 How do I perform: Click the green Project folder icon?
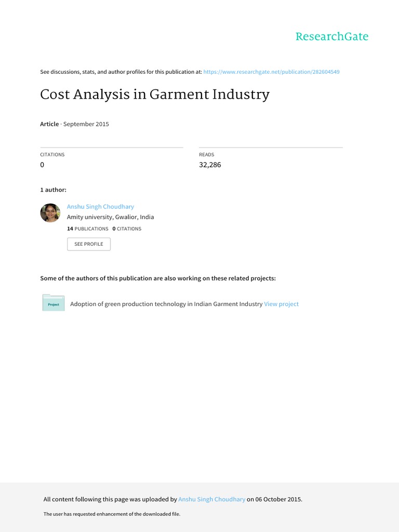[54, 303]
